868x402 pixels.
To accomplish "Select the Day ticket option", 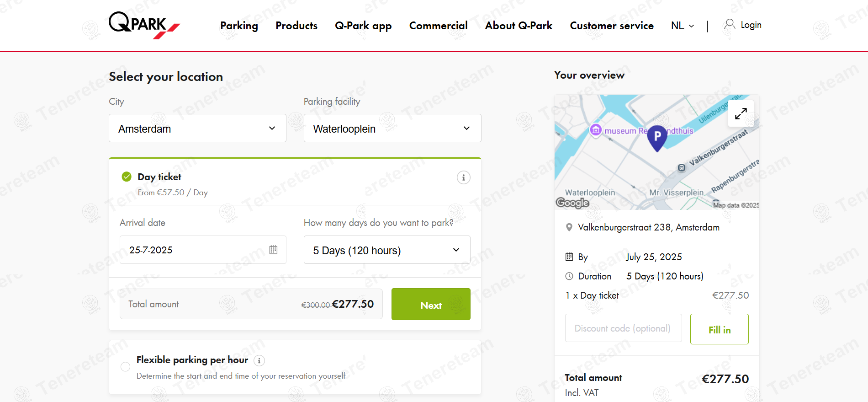I will (127, 177).
